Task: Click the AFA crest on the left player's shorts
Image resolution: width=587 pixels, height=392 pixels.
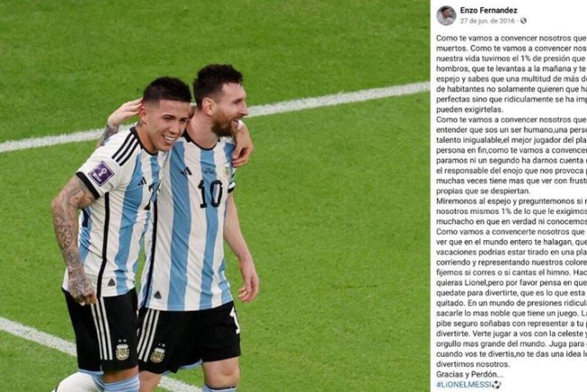Action: pos(123,350)
